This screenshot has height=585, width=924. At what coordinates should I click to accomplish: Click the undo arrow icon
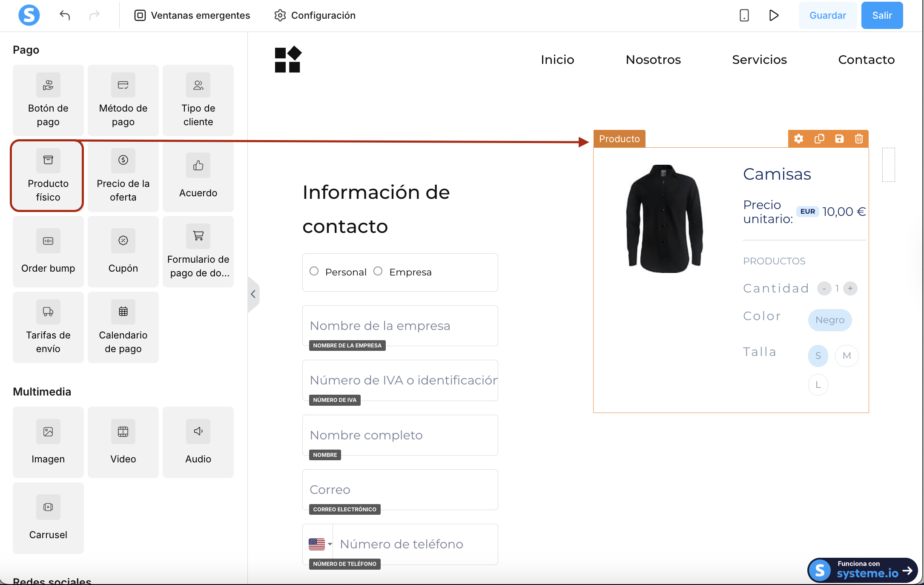[x=65, y=15]
